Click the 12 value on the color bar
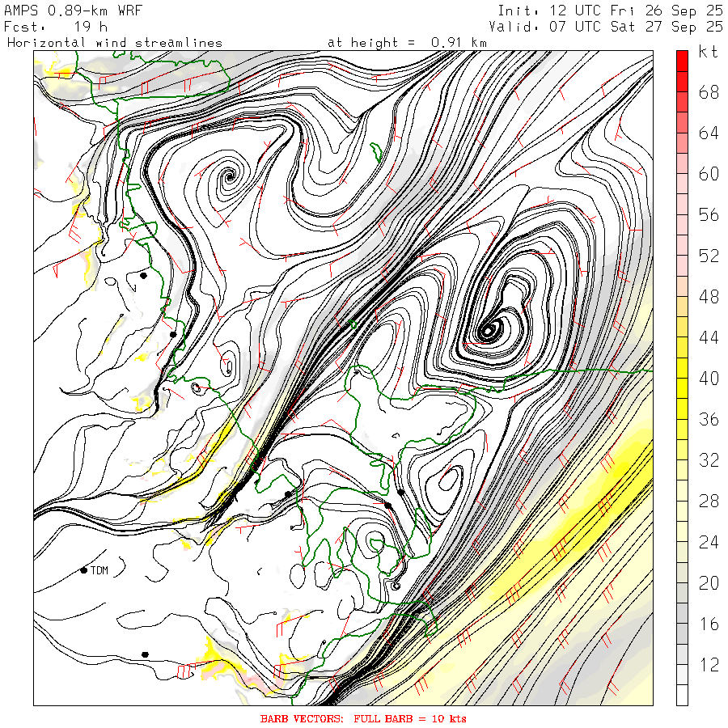 pyautogui.click(x=709, y=664)
